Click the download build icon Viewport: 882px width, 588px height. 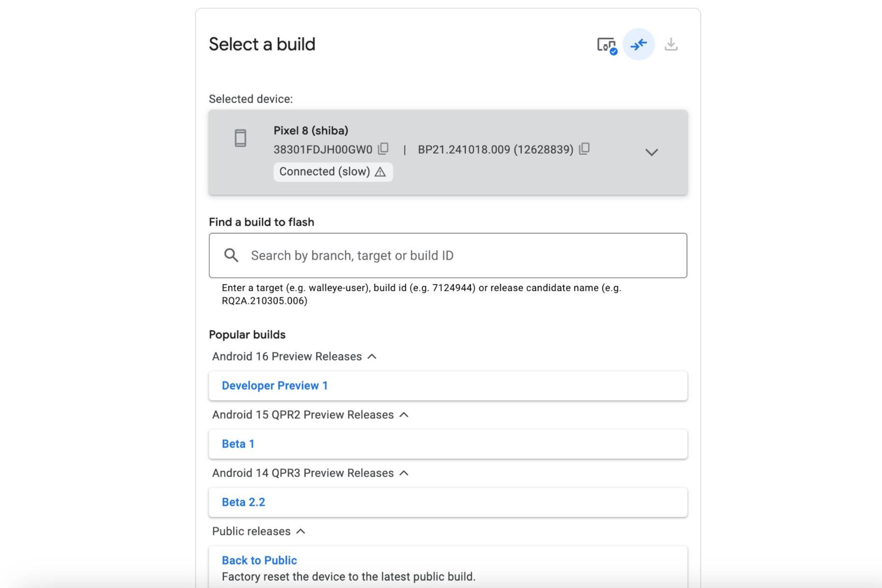[671, 44]
